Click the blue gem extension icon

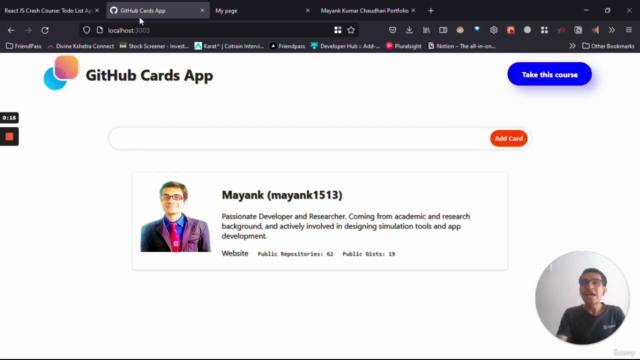(477, 30)
